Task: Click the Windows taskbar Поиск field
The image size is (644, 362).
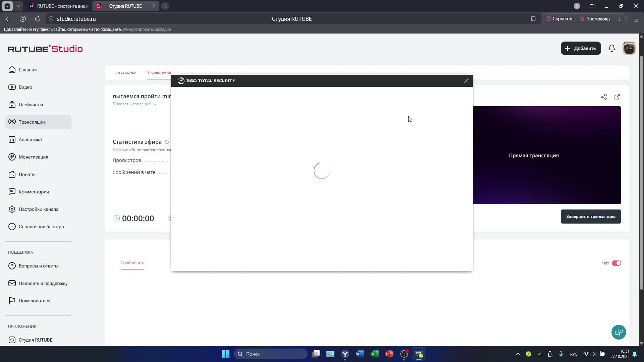Action: [270, 354]
